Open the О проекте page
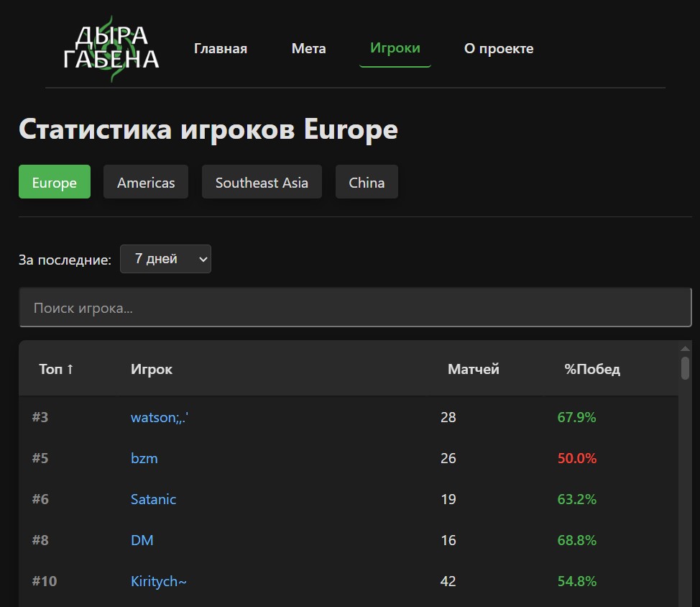Viewport: 700px width, 607px height. tap(499, 48)
